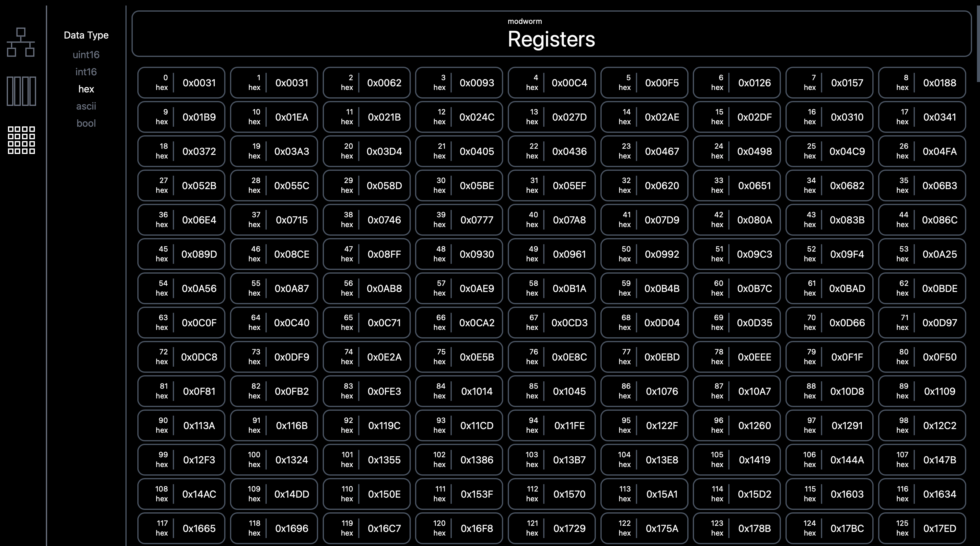
Task: Choose int16 data type option
Action: coord(86,72)
